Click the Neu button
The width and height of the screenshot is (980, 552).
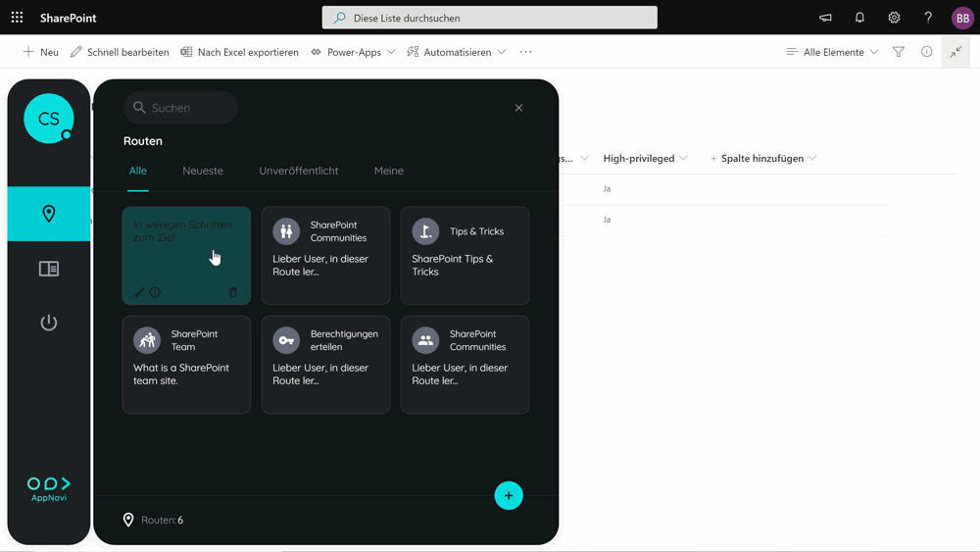[x=40, y=52]
